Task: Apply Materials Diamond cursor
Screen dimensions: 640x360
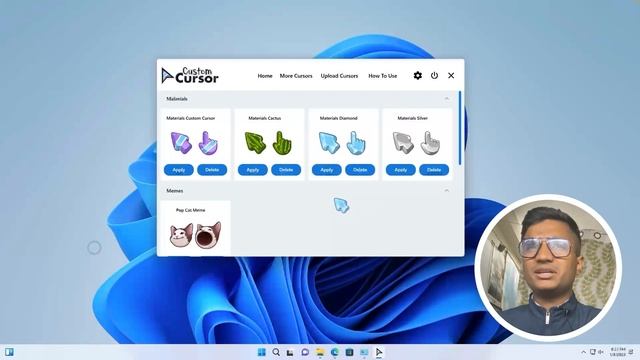Action: (327, 170)
